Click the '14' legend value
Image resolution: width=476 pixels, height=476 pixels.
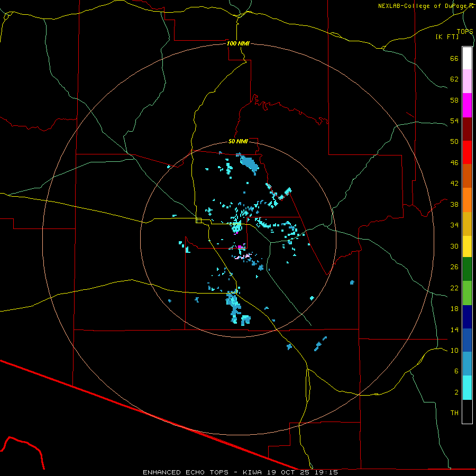(454, 329)
